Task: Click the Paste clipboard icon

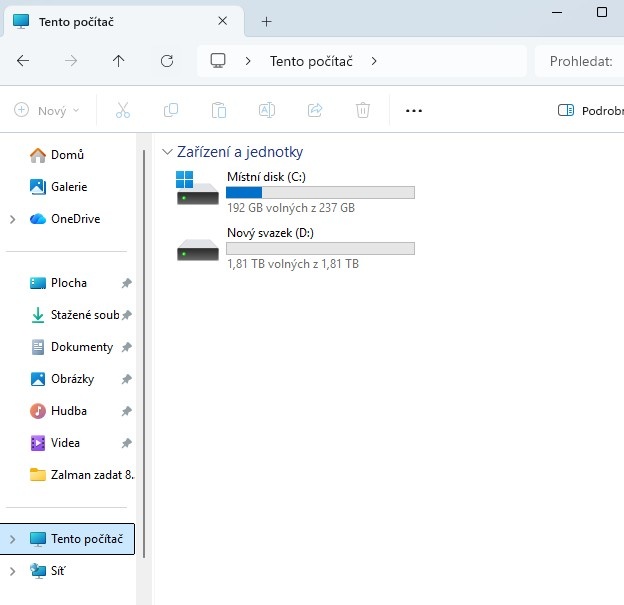Action: [219, 110]
